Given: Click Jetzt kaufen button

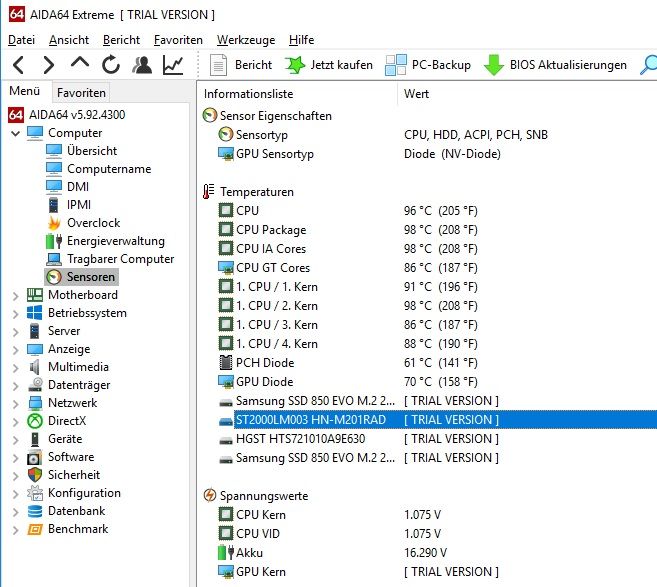Looking at the screenshot, I should [x=329, y=65].
